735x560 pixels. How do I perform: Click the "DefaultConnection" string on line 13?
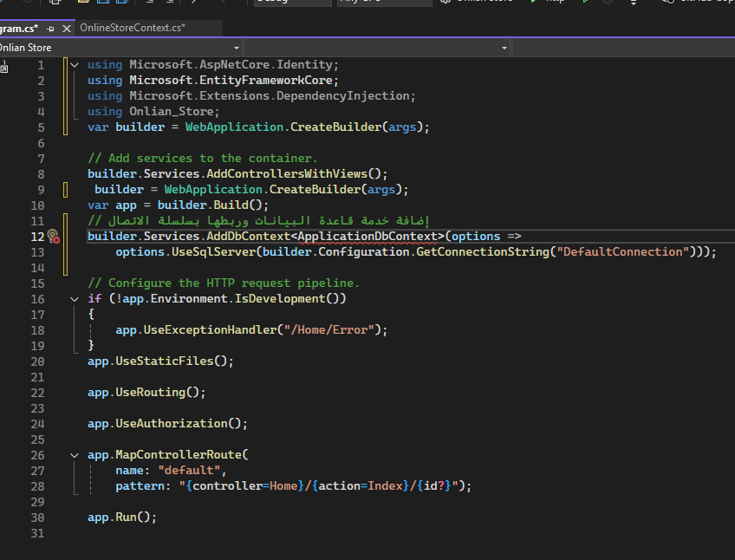point(621,251)
